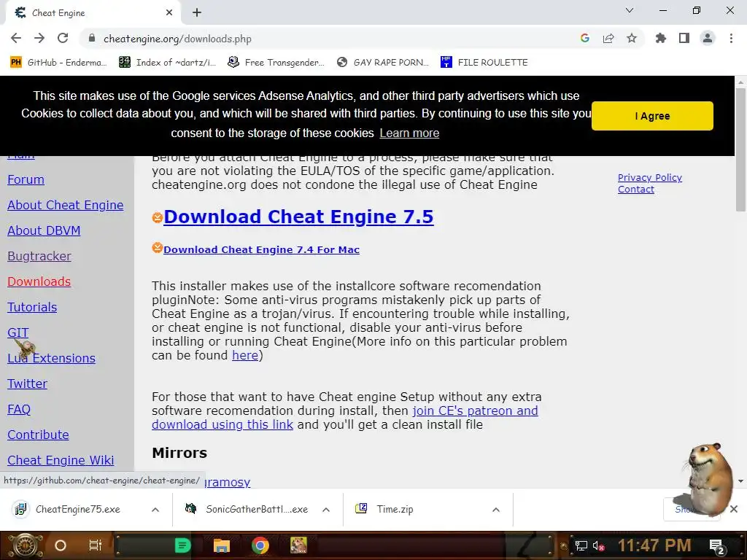Close the Cheat Engine tab
Image resolution: width=747 pixels, height=560 pixels.
point(169,13)
